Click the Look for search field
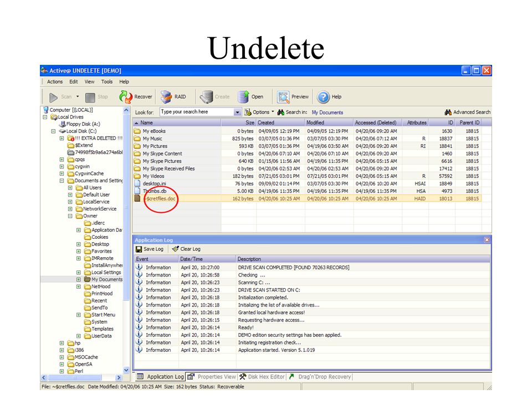The width and height of the screenshot is (532, 399). click(x=196, y=112)
